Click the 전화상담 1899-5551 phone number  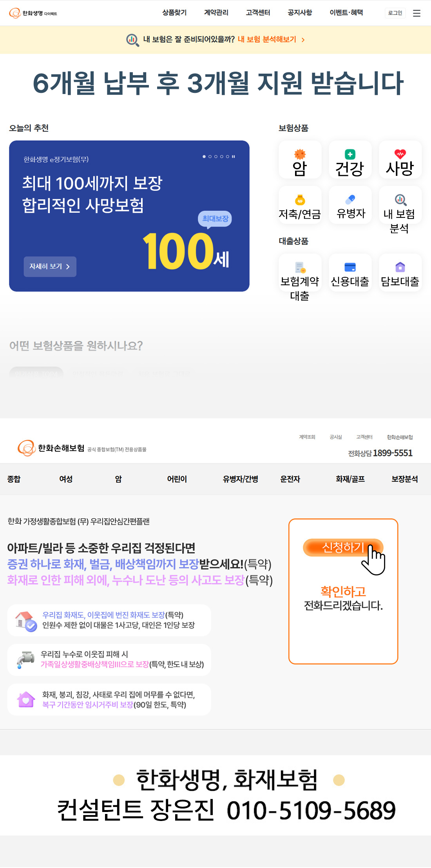380,453
